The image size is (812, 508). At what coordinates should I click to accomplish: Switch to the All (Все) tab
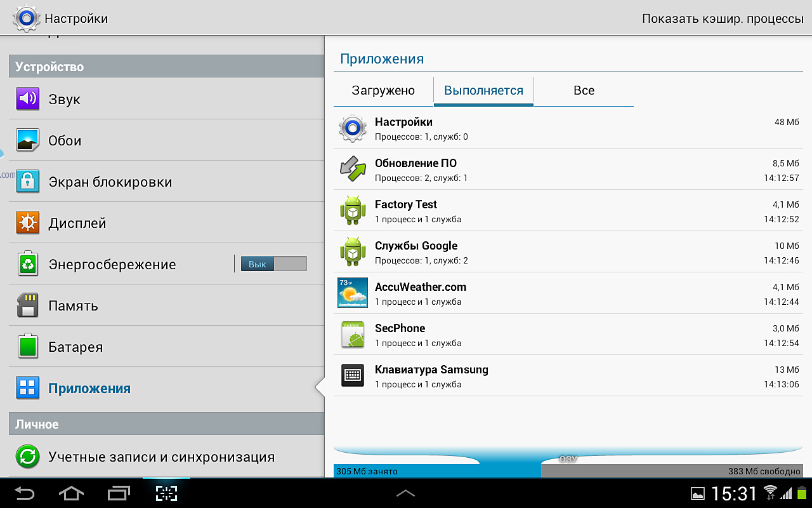tap(584, 91)
